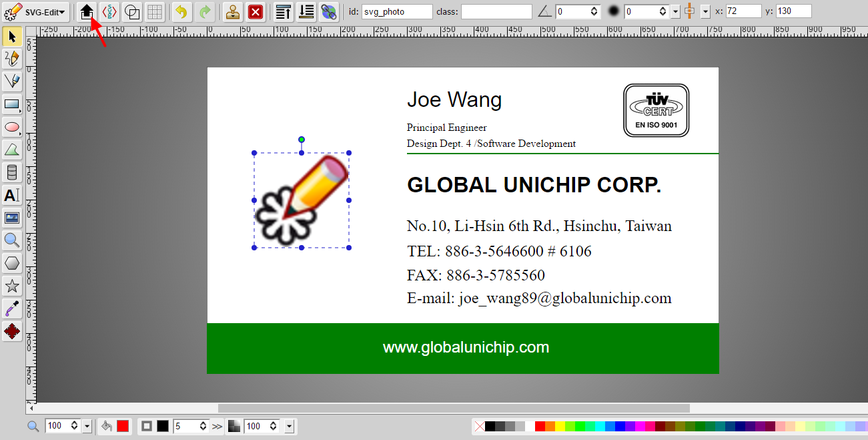Viewport: 868px width, 440px height.
Task: Select the Image insert tool
Action: [12, 218]
